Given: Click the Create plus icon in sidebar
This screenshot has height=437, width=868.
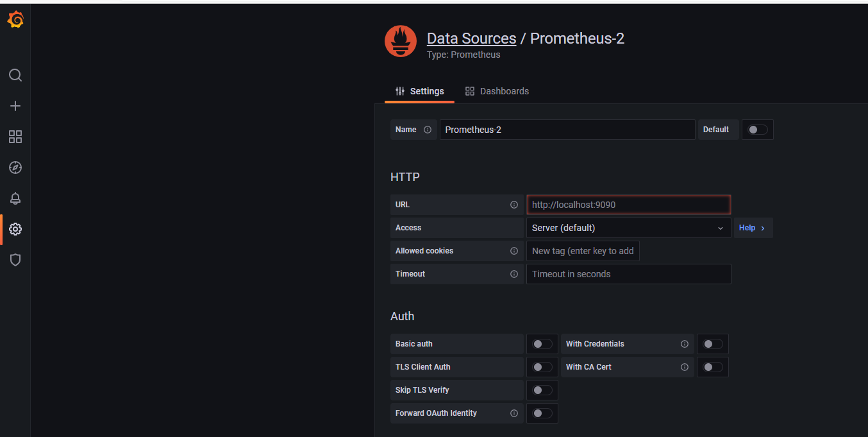Looking at the screenshot, I should point(15,106).
